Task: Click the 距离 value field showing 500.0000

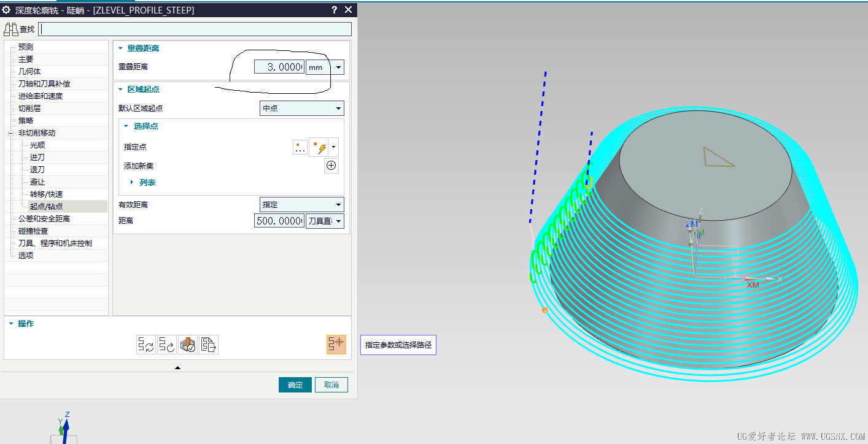Action: pos(279,221)
